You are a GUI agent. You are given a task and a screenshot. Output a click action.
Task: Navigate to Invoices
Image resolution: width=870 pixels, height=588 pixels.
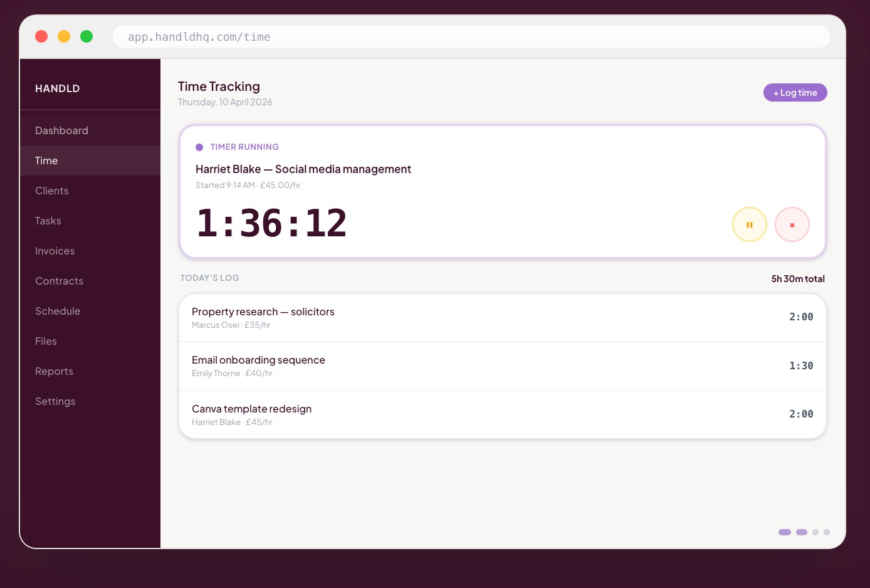55,251
